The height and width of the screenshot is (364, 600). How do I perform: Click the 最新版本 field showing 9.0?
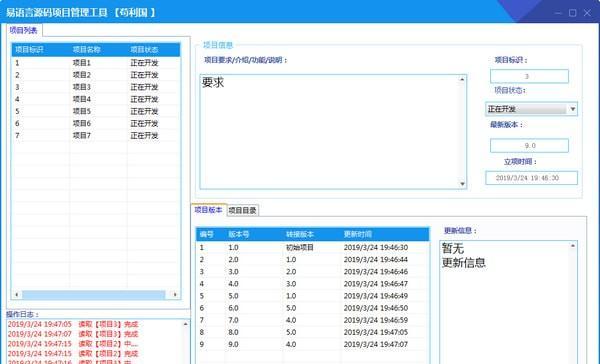click(529, 145)
